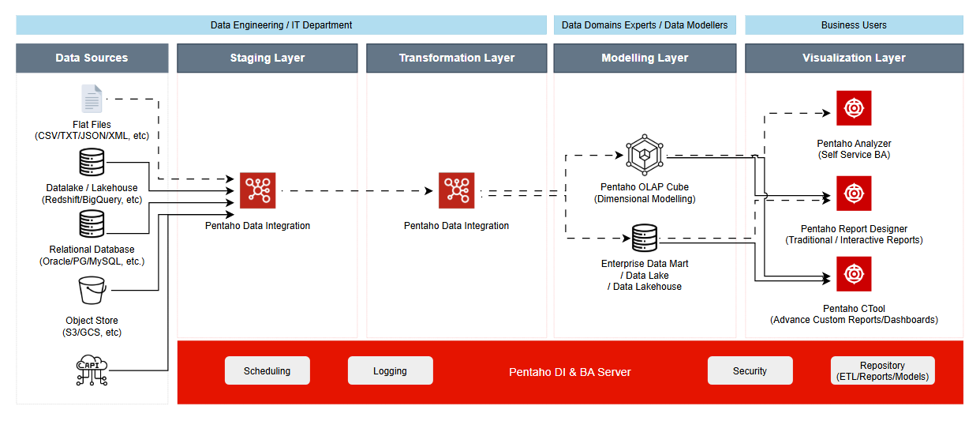Click the Object Store bucket icon

click(92, 291)
